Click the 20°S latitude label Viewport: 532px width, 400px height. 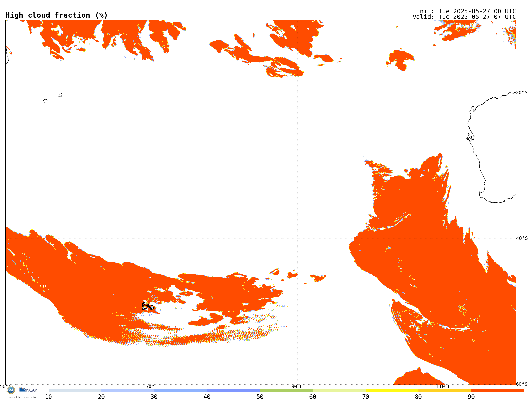tap(522, 93)
